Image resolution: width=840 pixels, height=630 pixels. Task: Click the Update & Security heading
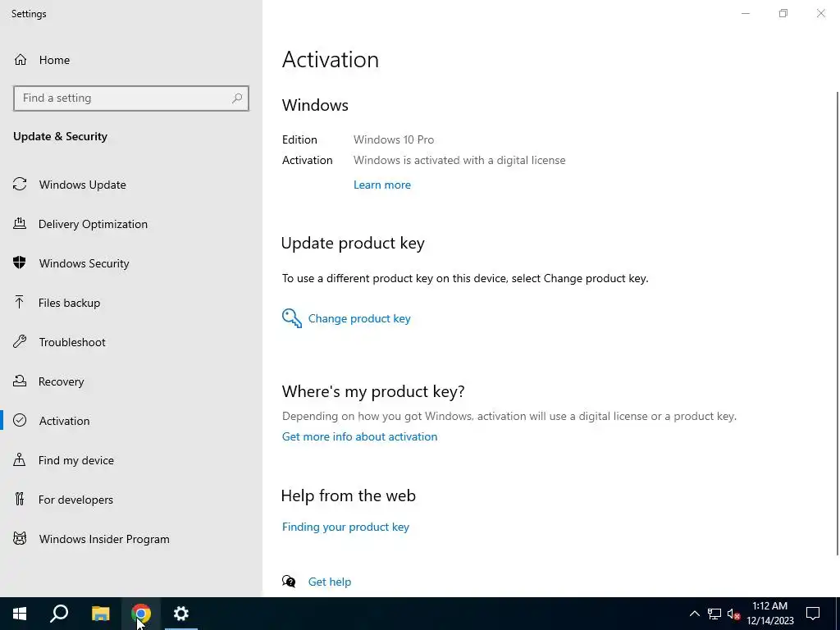point(60,137)
